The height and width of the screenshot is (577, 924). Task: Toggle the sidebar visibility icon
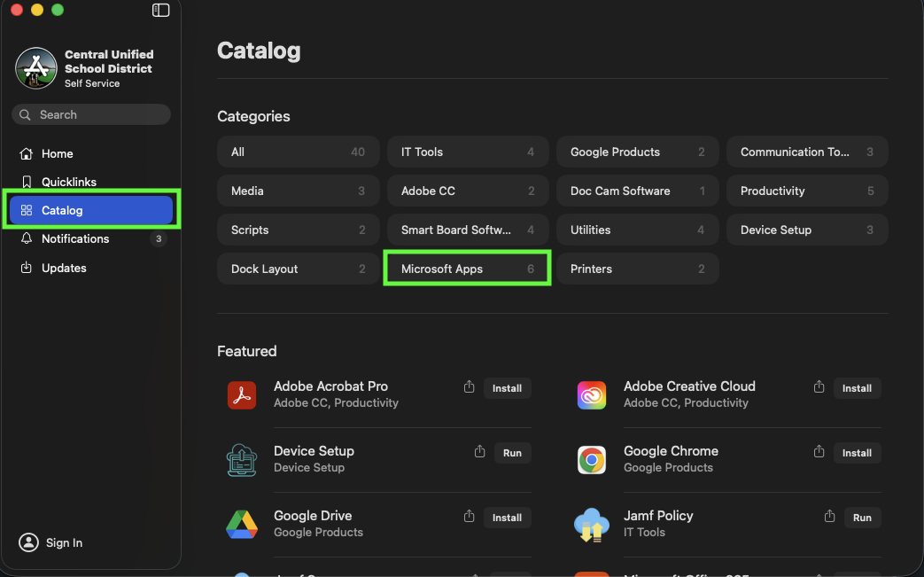pos(160,10)
